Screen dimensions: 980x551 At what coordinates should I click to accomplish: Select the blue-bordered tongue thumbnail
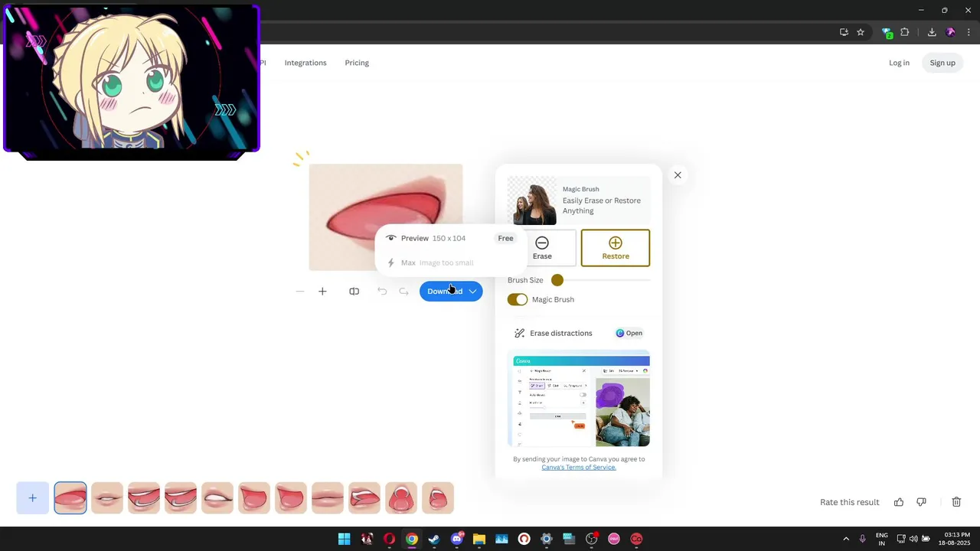[70, 498]
